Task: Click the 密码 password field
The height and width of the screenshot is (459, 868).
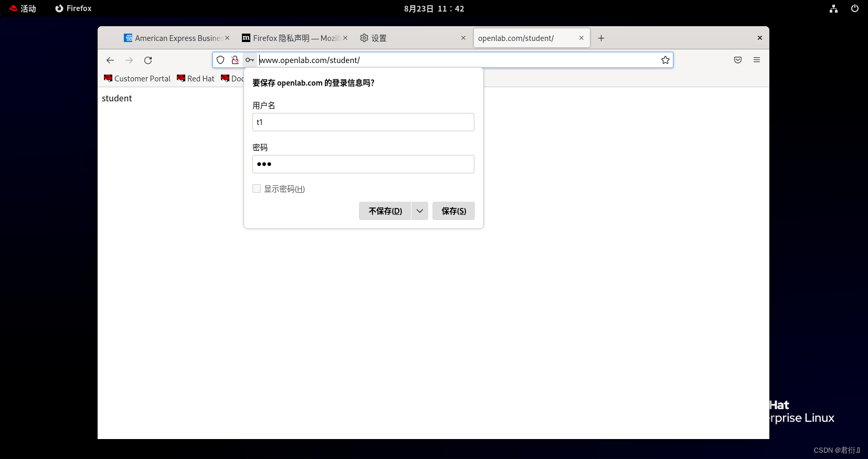Action: 363,164
